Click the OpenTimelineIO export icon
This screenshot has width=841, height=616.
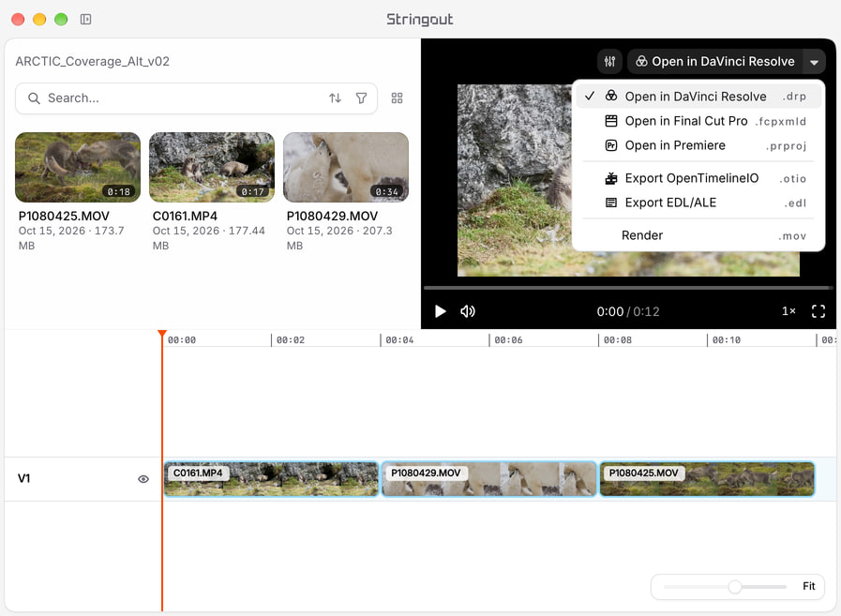pos(611,178)
